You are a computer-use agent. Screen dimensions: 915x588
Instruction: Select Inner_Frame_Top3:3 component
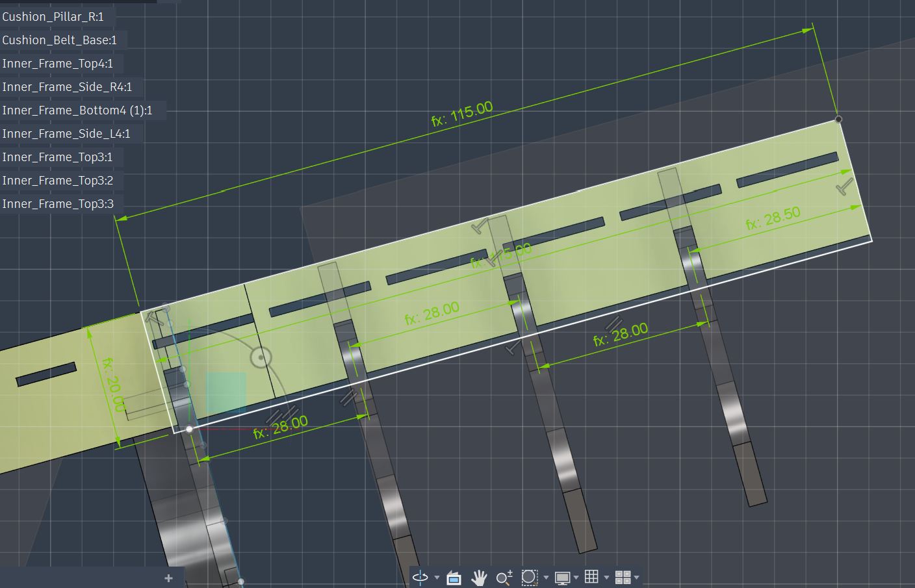58,203
